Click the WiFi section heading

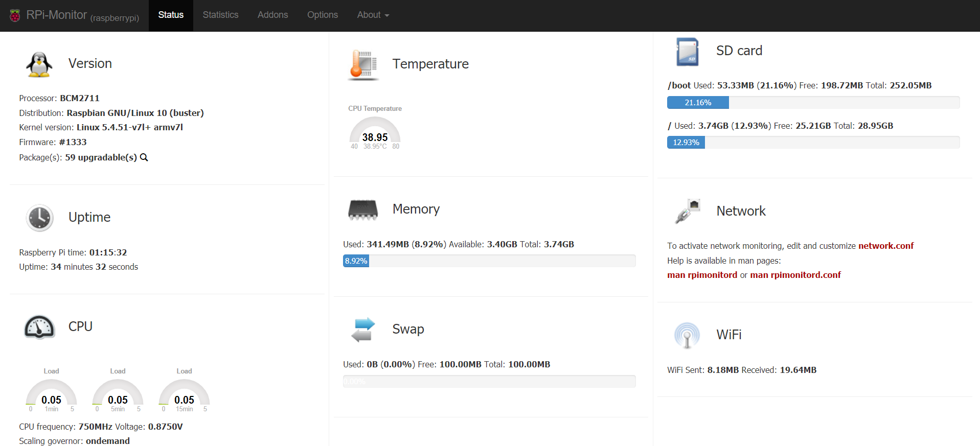pos(729,335)
